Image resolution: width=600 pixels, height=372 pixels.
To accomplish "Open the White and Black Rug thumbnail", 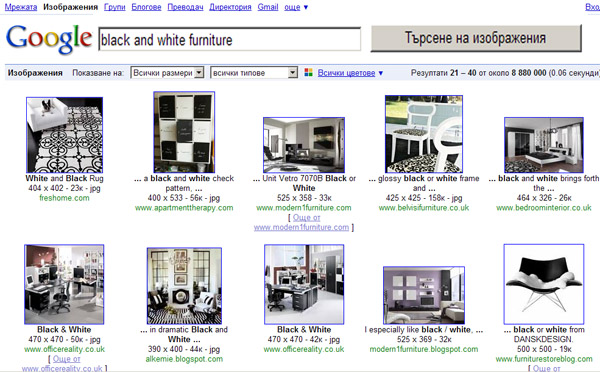I will (x=64, y=135).
